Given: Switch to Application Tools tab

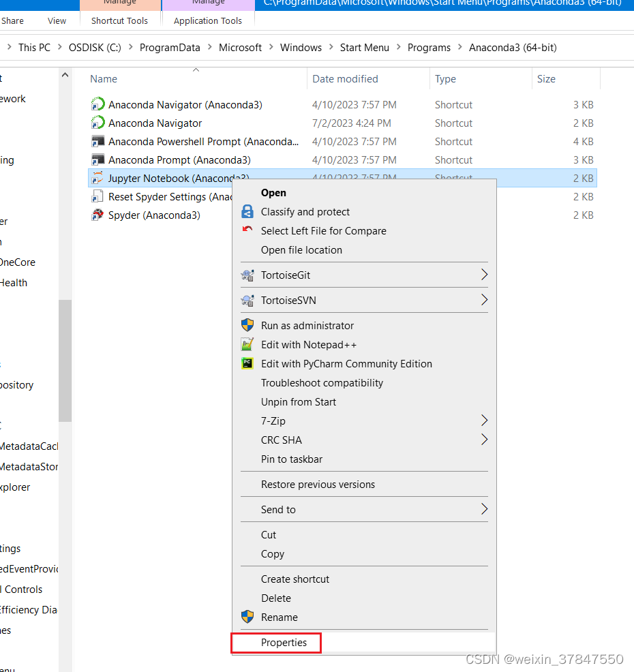Looking at the screenshot, I should (x=207, y=20).
